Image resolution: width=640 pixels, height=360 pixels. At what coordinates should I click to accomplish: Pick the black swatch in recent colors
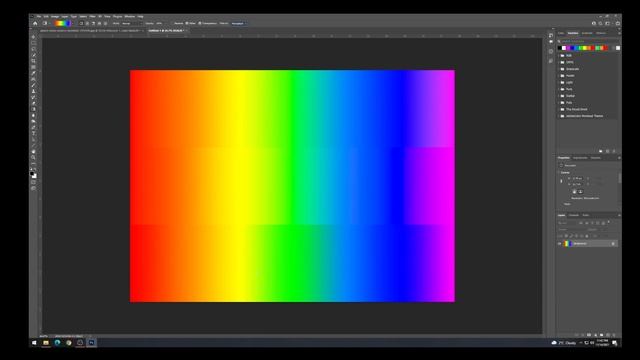tap(560, 48)
